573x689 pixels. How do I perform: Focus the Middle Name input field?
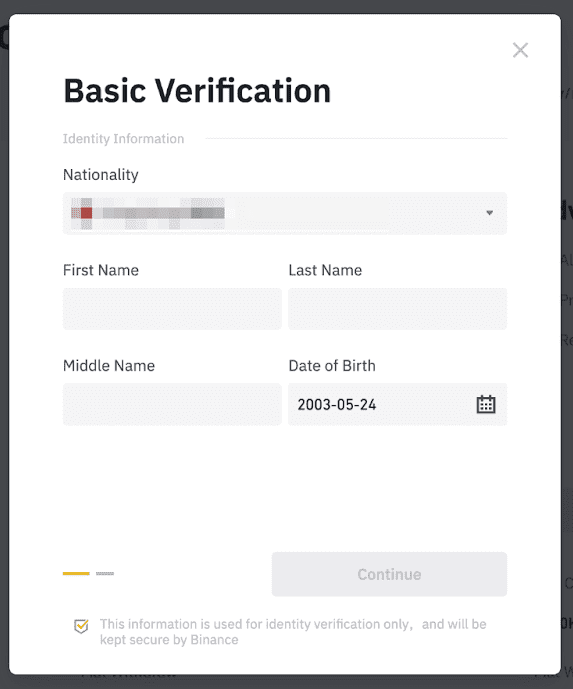coord(172,404)
